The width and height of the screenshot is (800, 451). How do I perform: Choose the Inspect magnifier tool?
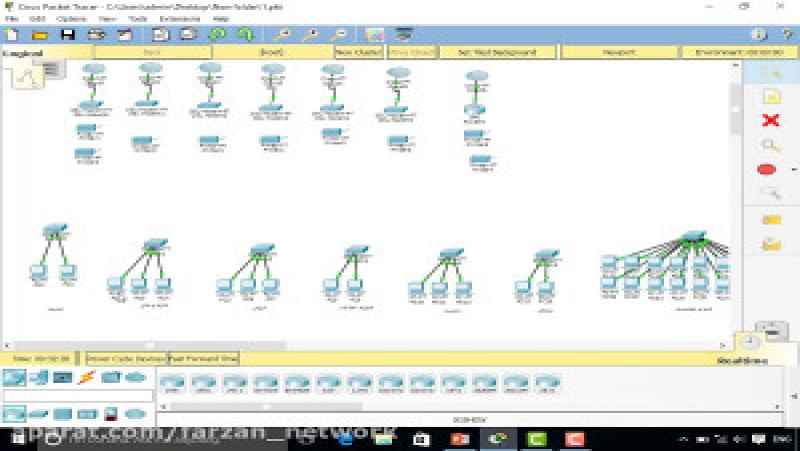770,146
